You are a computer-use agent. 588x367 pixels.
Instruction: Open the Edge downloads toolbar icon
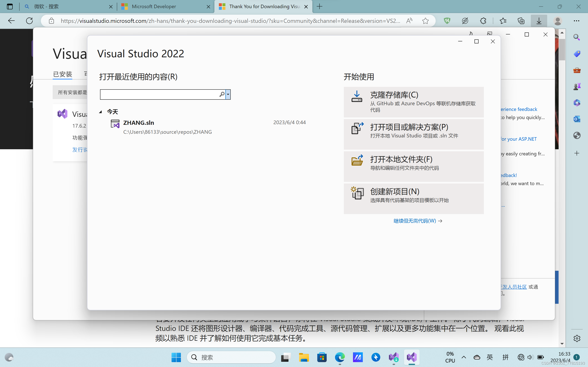539,21
